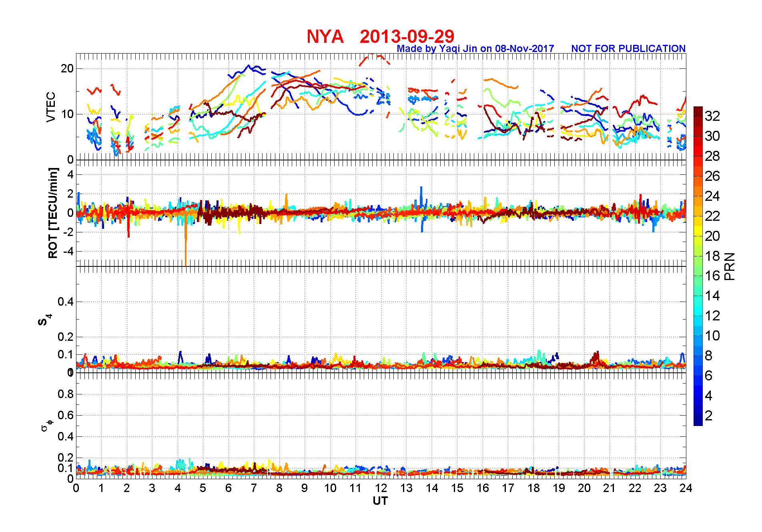Click x-axis tick label 12
This screenshot has height=532, width=762.
pos(381,488)
